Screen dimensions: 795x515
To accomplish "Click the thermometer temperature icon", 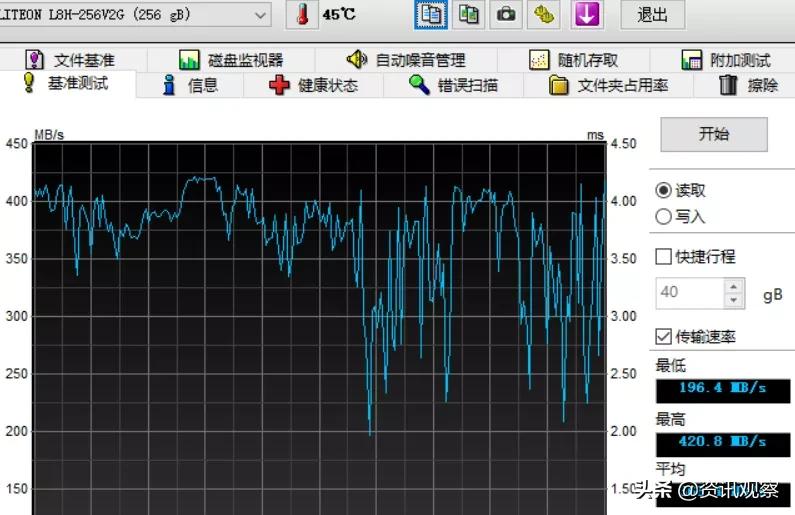I will pyautogui.click(x=302, y=14).
